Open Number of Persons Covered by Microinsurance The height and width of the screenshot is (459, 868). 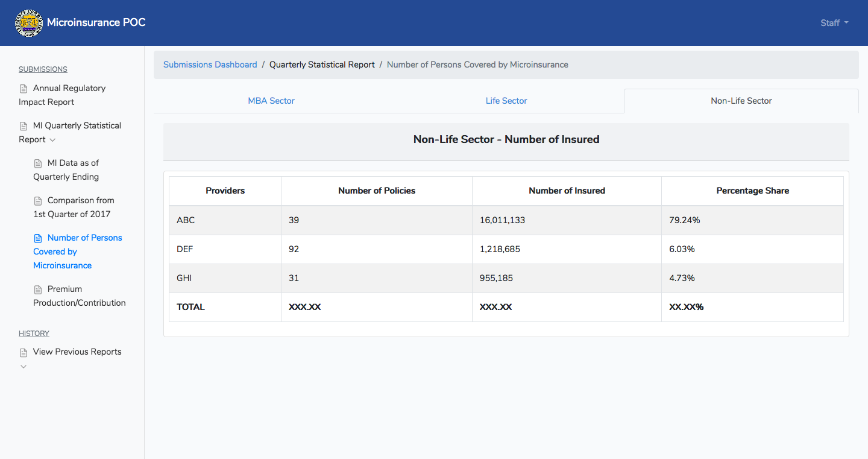pyautogui.click(x=78, y=252)
